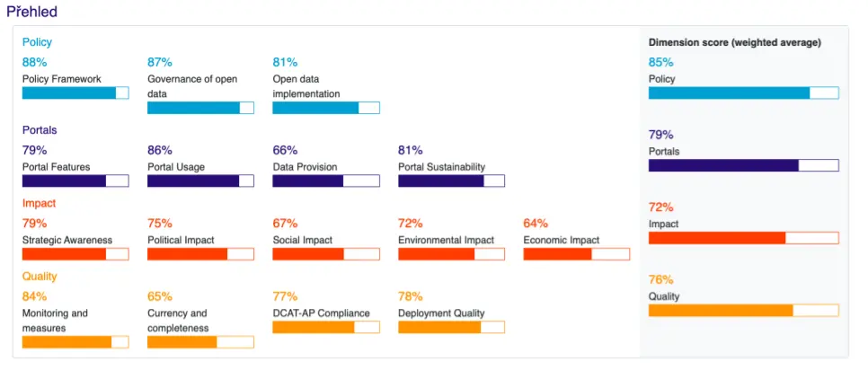Click the Deployment Quality label
Screen dimensions: 868x370
pyautogui.click(x=441, y=313)
